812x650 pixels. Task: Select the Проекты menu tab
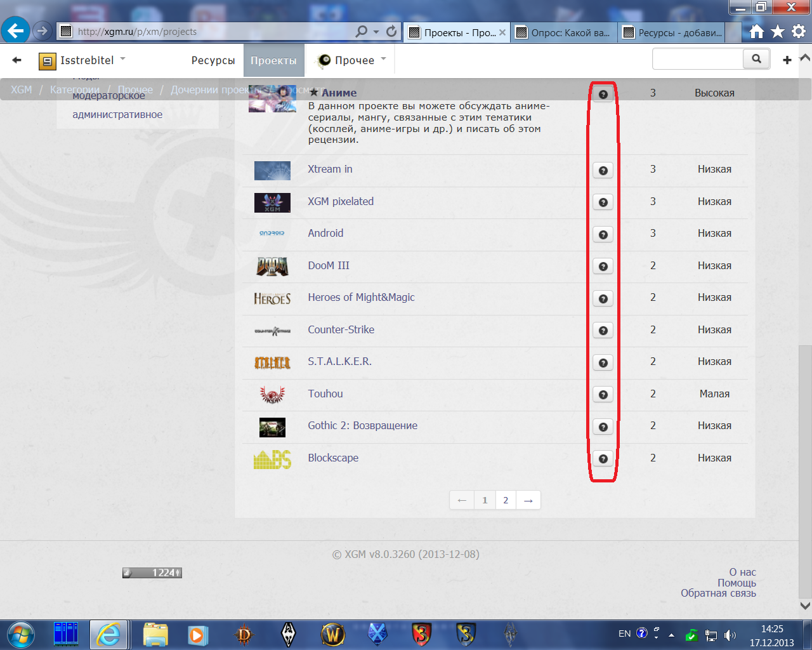(273, 60)
